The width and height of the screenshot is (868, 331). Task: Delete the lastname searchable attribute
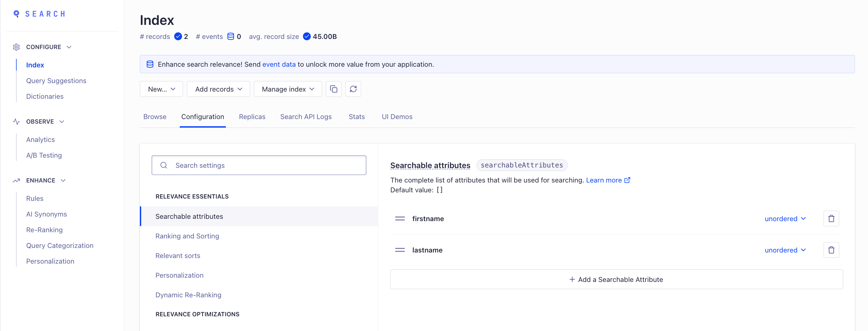pyautogui.click(x=831, y=250)
